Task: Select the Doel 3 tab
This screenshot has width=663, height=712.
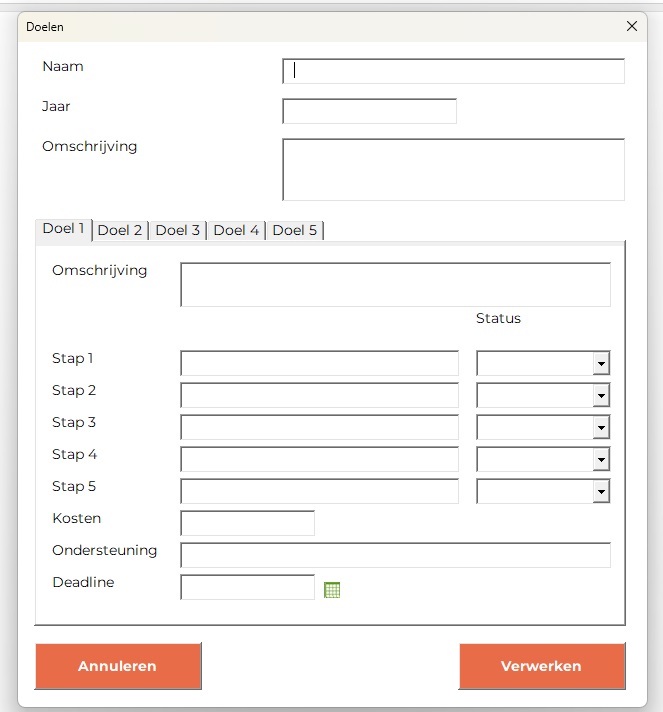Action: pyautogui.click(x=178, y=230)
